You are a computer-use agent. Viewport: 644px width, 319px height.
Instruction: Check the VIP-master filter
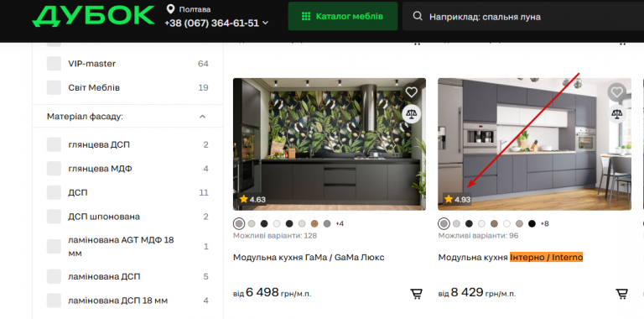(x=54, y=64)
